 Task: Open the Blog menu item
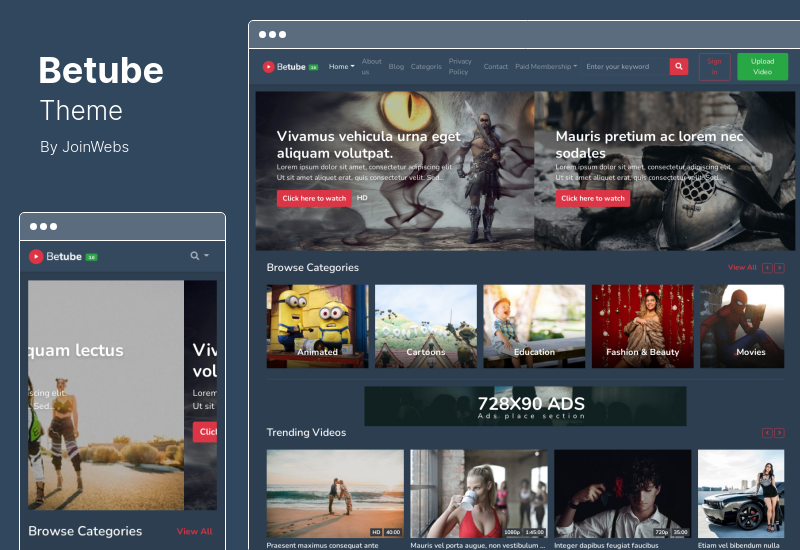click(x=396, y=67)
